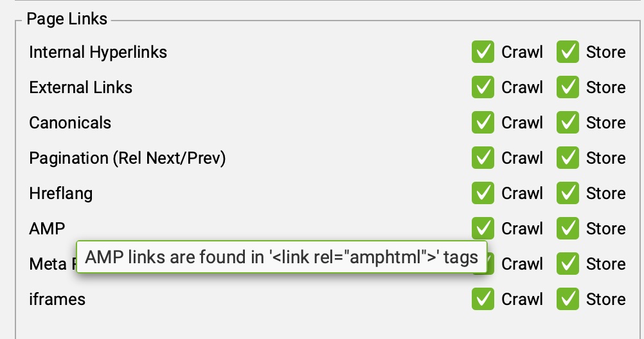This screenshot has height=339, width=644.
Task: Turn off Store for Pagination (Rel Next/Prev)
Action: point(568,158)
